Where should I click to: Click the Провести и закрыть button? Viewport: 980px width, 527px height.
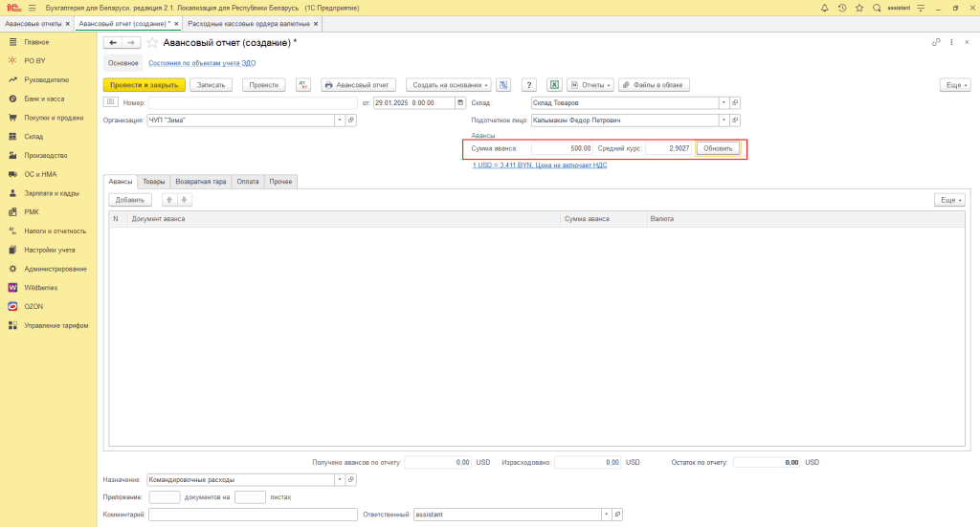[x=144, y=85]
